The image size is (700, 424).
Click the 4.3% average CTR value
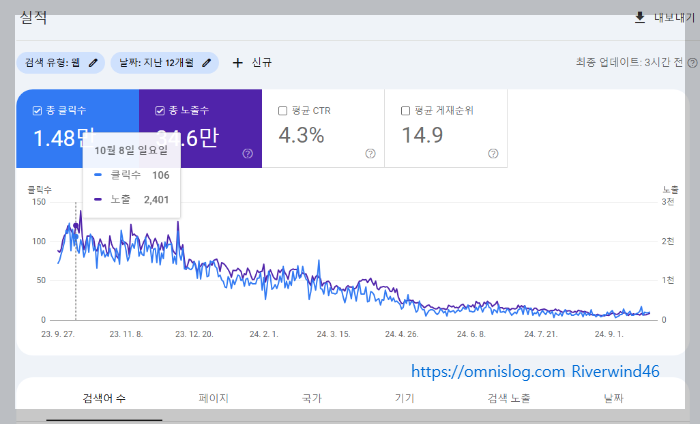click(301, 135)
